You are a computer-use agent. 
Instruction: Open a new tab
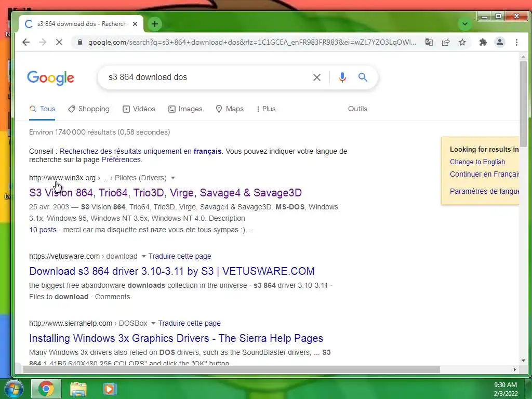coord(155,24)
